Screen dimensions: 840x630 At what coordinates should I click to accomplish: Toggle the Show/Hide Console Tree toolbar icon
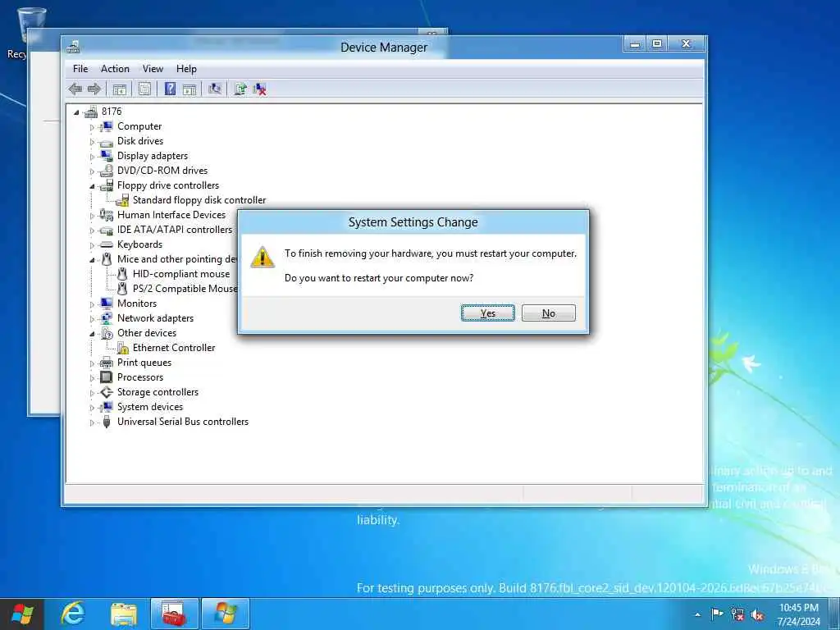[120, 89]
